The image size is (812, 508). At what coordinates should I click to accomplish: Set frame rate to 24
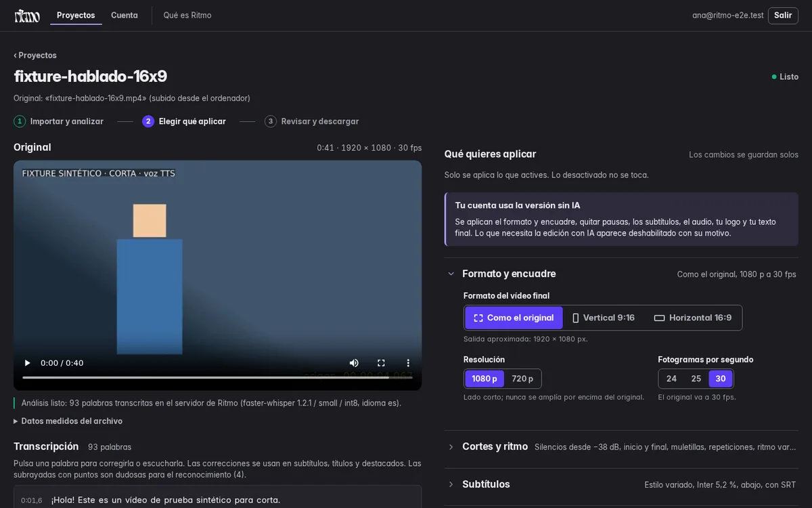click(x=671, y=379)
